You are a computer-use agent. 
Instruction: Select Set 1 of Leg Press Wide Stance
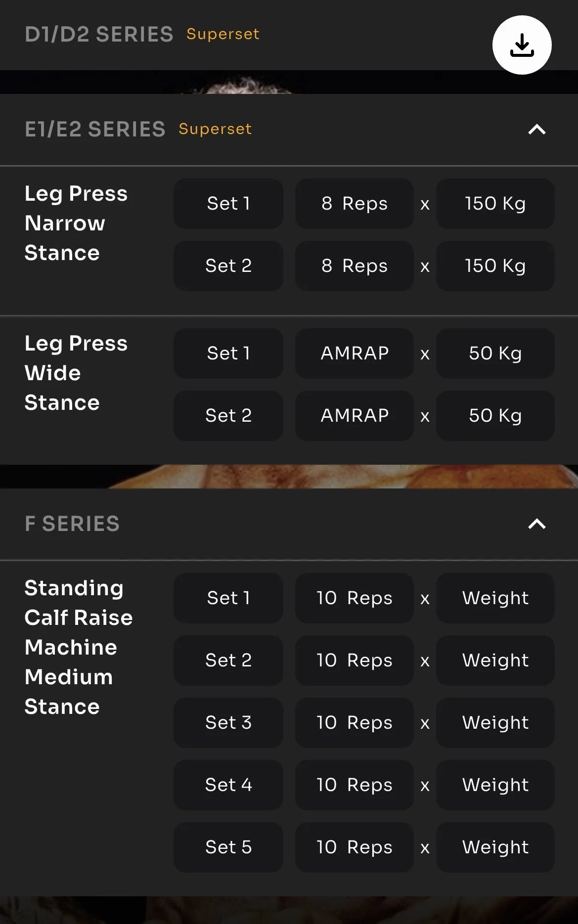[x=228, y=353]
